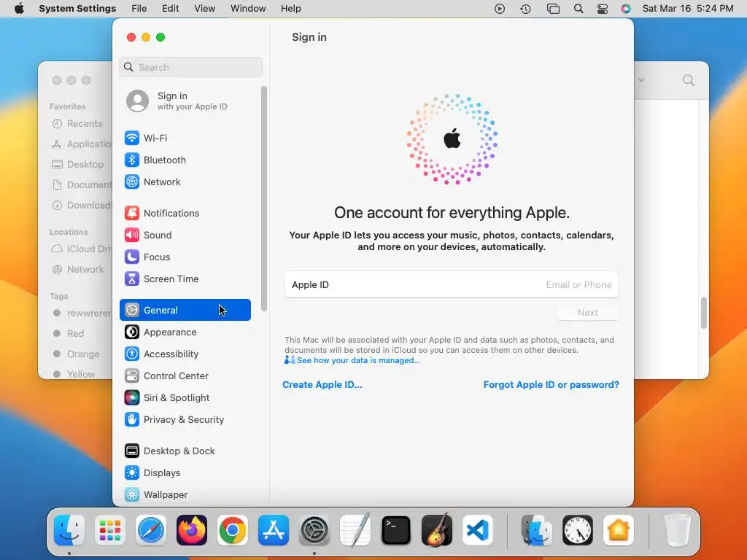Click the Next button
747x560 pixels.
pos(587,312)
